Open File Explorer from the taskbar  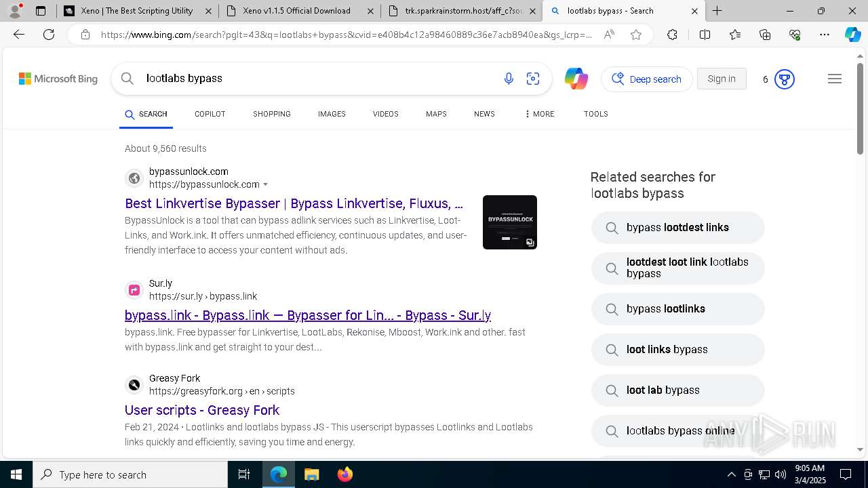tap(311, 474)
